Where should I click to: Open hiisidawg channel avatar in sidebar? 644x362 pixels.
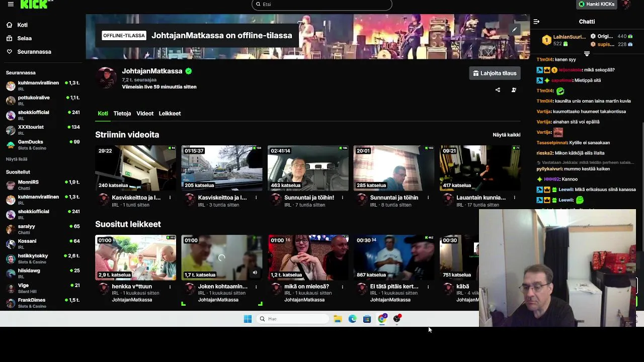(11, 274)
